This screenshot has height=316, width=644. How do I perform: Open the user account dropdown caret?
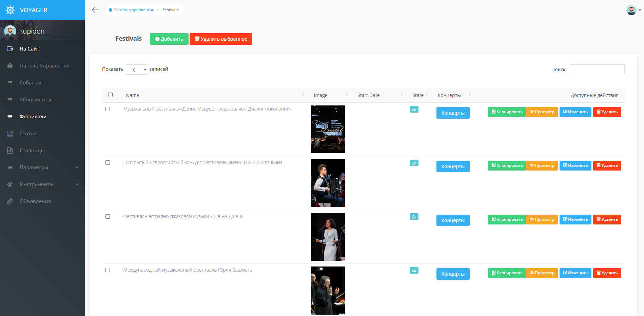(x=640, y=10)
